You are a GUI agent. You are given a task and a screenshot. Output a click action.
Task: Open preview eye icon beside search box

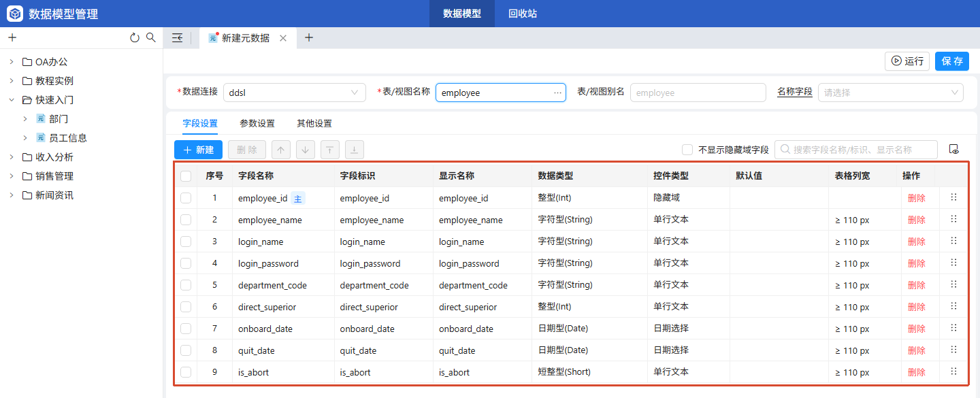pos(953,150)
